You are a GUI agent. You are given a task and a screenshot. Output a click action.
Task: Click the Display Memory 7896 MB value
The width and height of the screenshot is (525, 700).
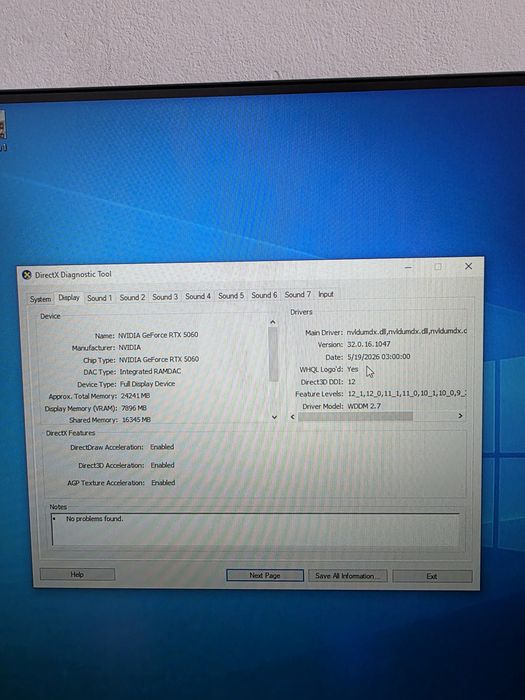(134, 408)
